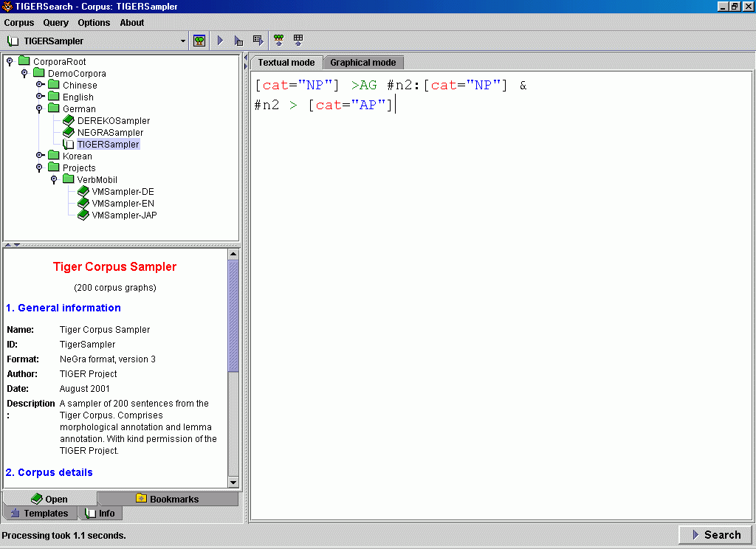This screenshot has width=756, height=549.
Task: Collapse the Projects folder node
Action: point(39,168)
